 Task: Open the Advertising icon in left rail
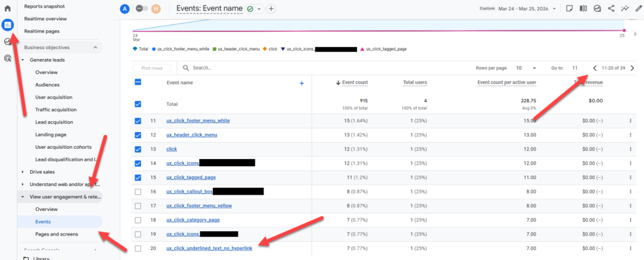(8, 58)
